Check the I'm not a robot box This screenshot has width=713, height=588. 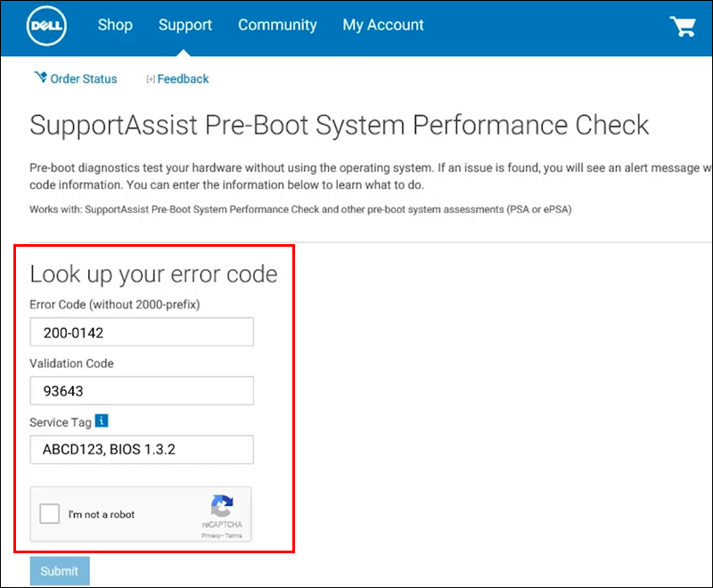[x=50, y=514]
